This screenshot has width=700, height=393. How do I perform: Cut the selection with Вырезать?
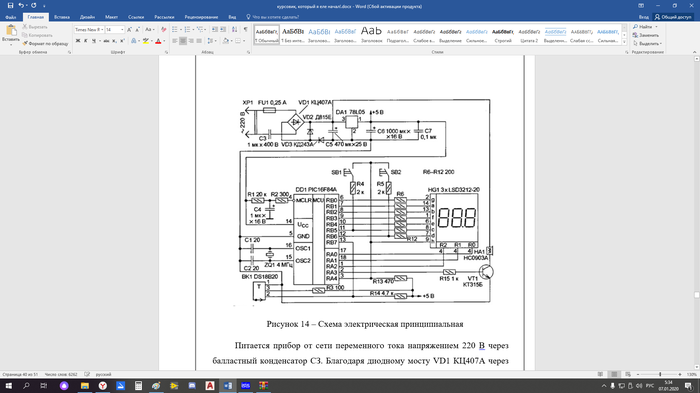35,27
